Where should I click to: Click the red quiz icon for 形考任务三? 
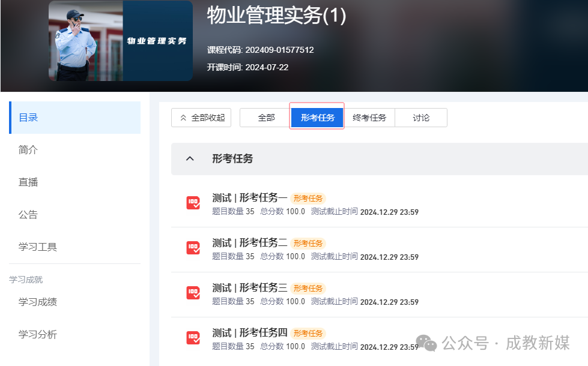193,293
